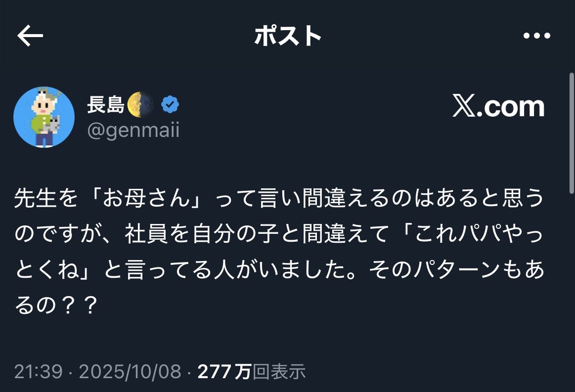View the 277万回表示 view count
575x392 pixels.
click(252, 371)
